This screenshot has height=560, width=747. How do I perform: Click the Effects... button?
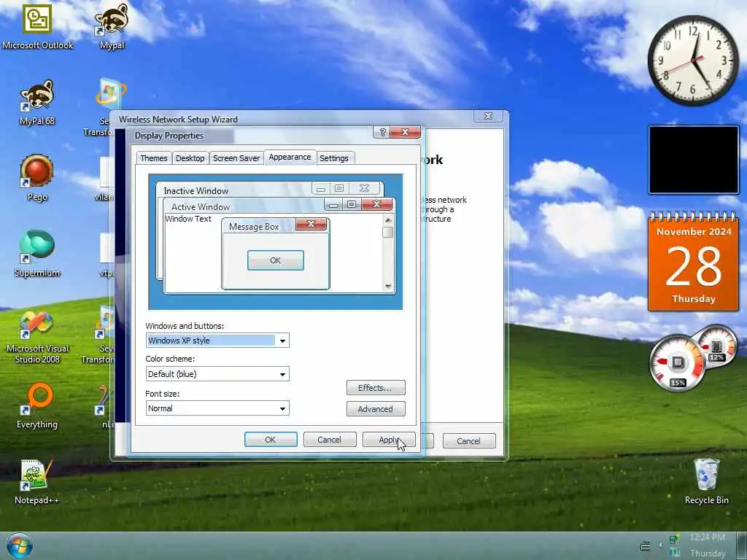pos(376,388)
